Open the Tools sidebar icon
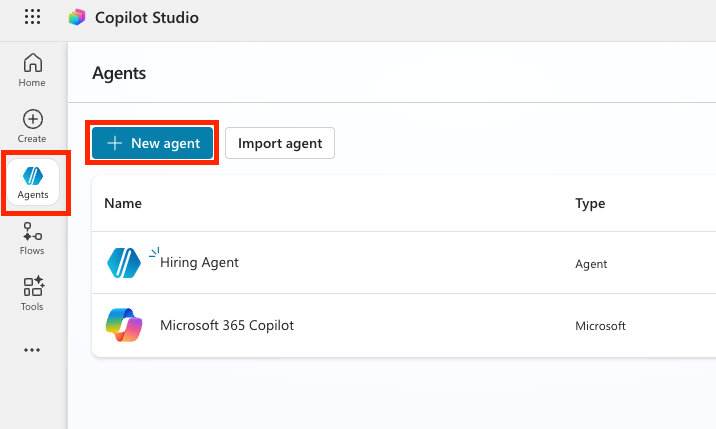Viewport: 716px width, 429px height. point(32,294)
